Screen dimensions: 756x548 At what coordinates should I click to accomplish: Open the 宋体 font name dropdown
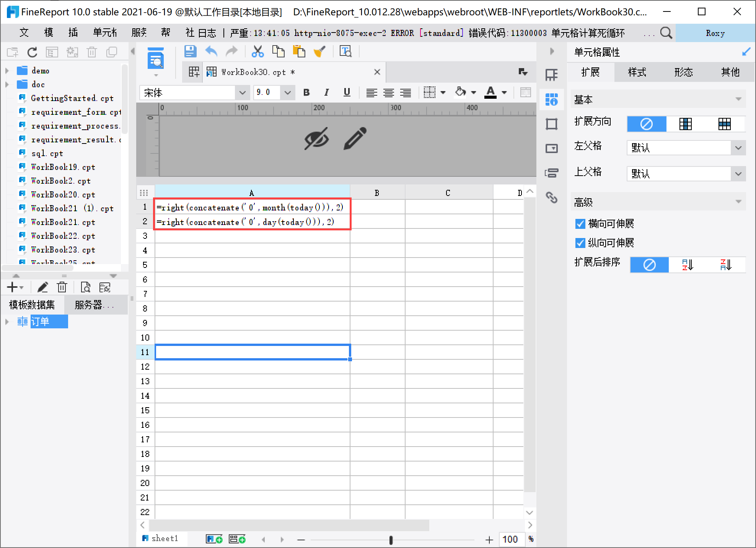click(242, 93)
